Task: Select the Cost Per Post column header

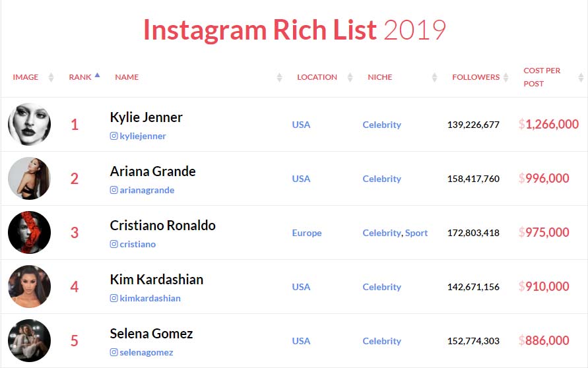Action: (542, 77)
